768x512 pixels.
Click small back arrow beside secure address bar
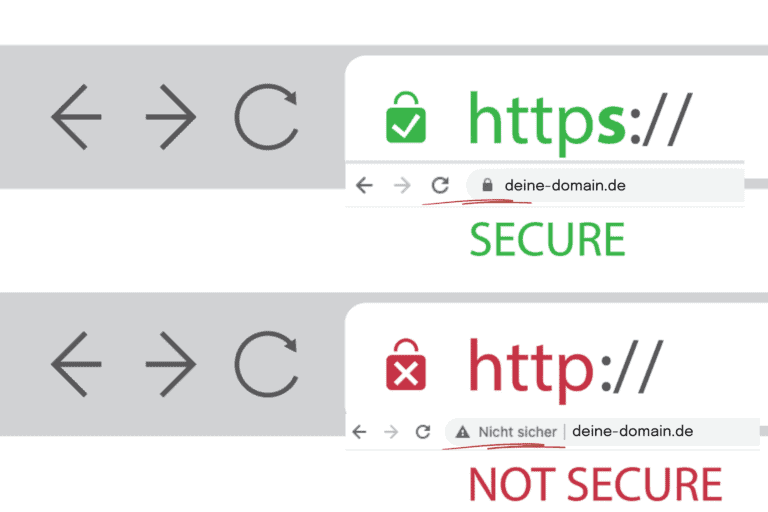pos(364,186)
